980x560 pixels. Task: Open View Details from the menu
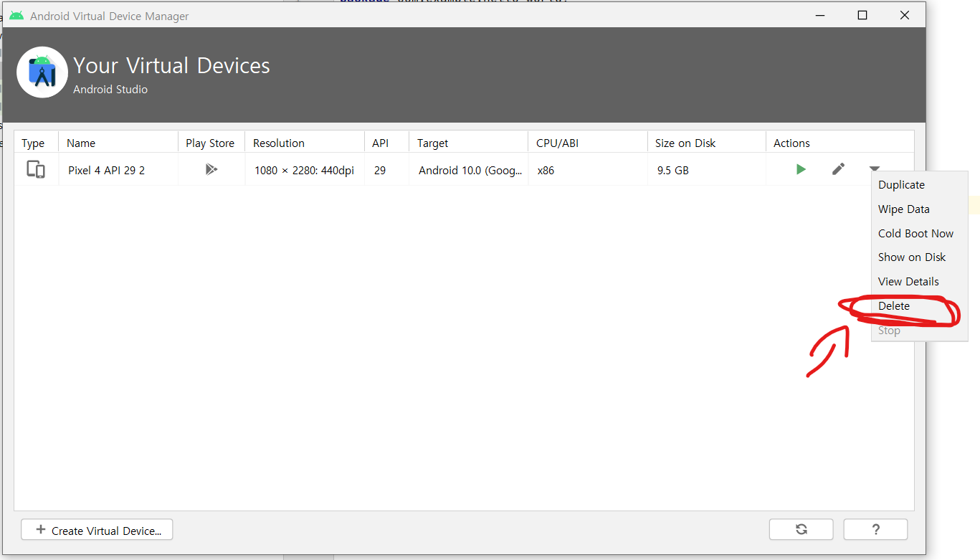pos(908,281)
